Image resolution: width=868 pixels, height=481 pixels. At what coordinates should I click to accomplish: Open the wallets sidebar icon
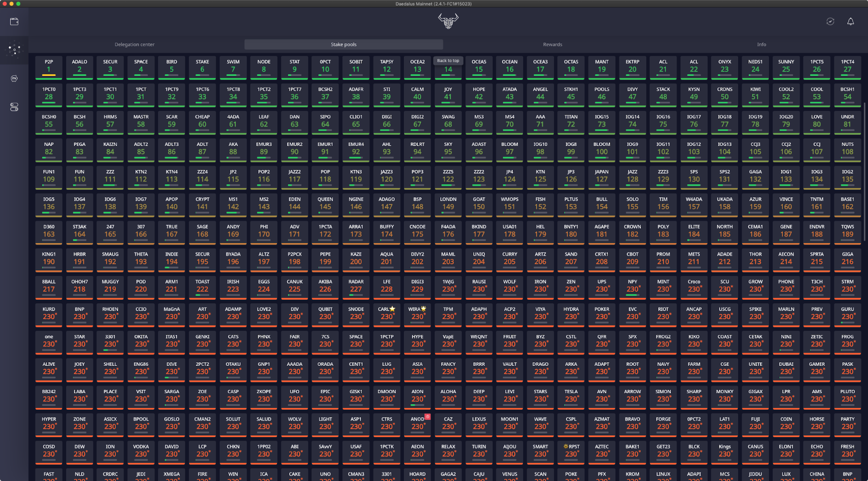14,21
